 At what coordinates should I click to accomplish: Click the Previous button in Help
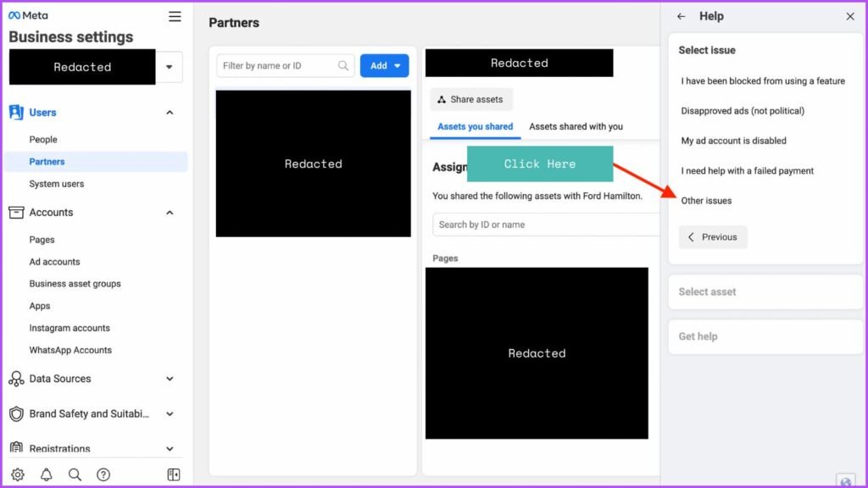pos(713,237)
